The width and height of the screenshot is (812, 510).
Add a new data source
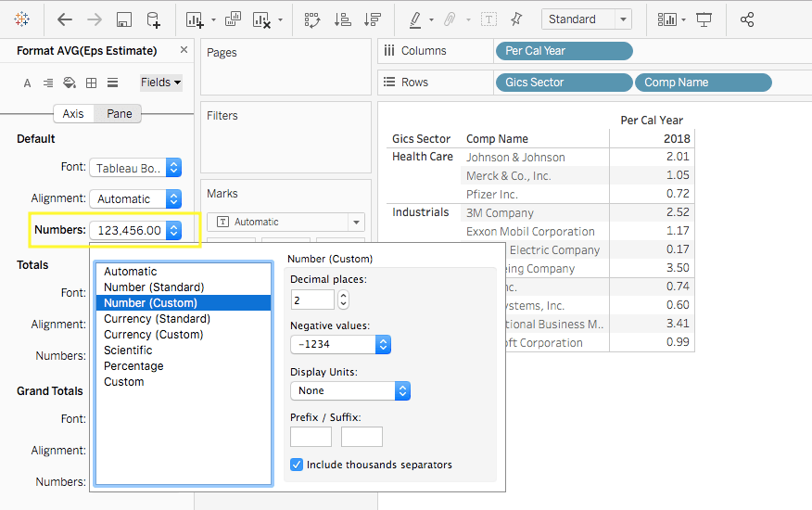[154, 19]
